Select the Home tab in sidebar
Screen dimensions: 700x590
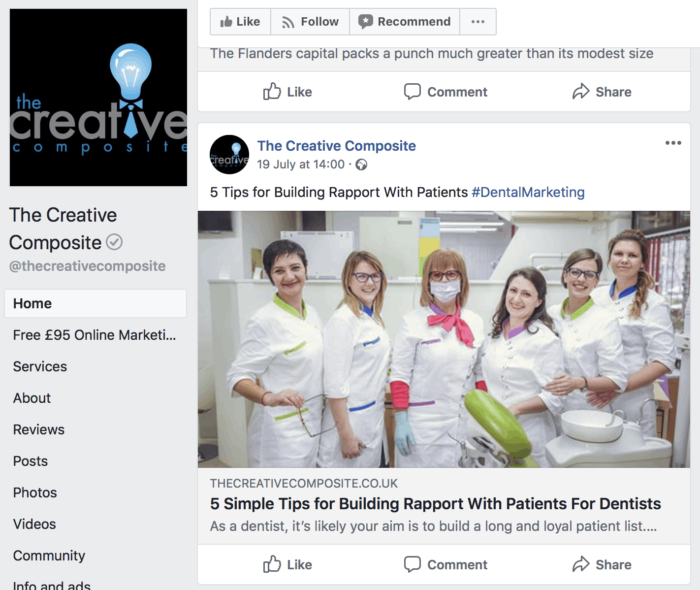pyautogui.click(x=95, y=303)
